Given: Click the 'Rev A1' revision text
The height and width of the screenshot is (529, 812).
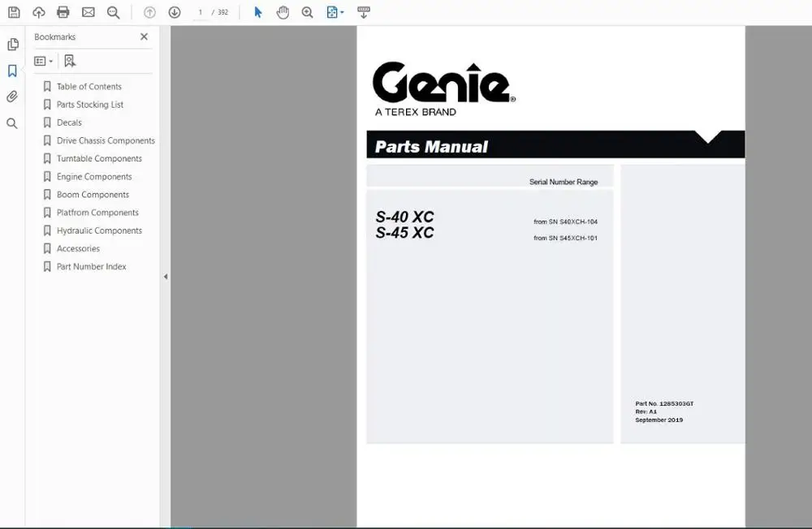Looking at the screenshot, I should coord(646,411).
